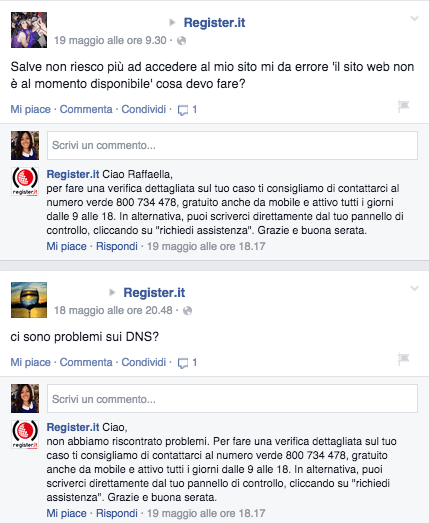Viewport: 429px width, 523px height.
Task: Click the flag report icon on DNS post
Action: coord(403,359)
